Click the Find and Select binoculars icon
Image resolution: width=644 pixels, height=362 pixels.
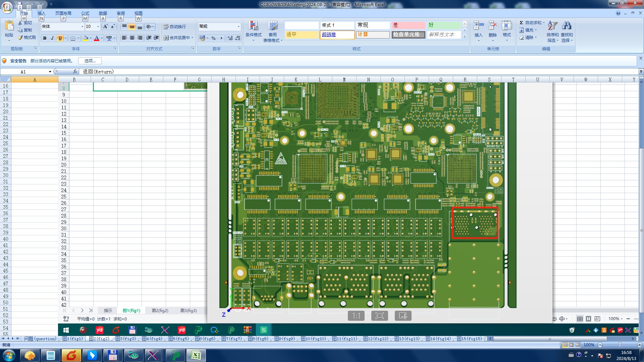click(567, 26)
